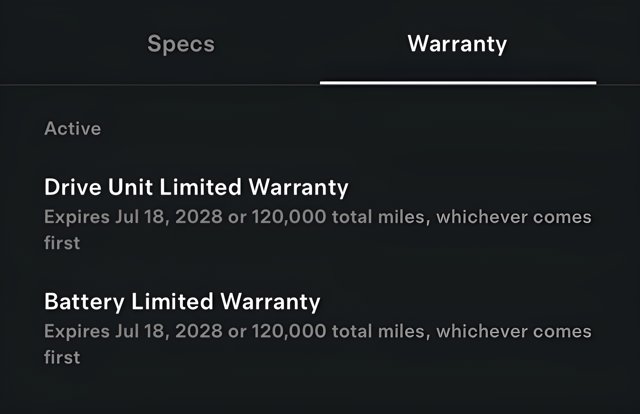Switch to the Specs tab
The height and width of the screenshot is (414, 640).
click(181, 44)
